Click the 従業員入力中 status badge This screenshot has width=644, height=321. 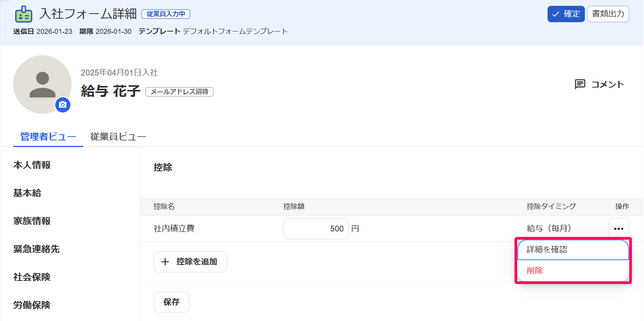pyautogui.click(x=166, y=14)
